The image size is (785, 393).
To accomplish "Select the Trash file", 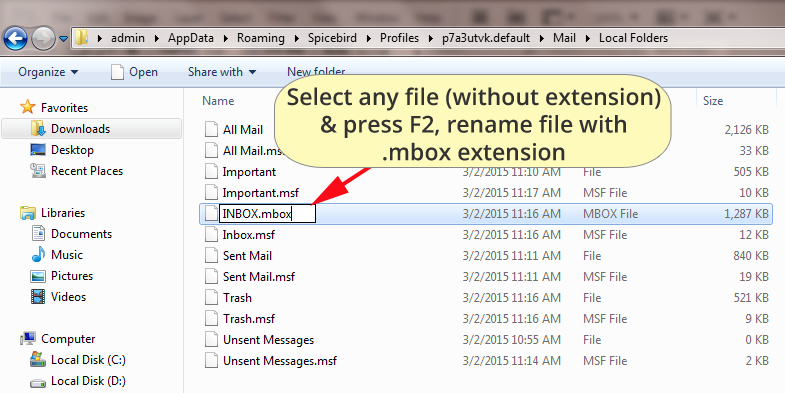I will click(x=237, y=298).
